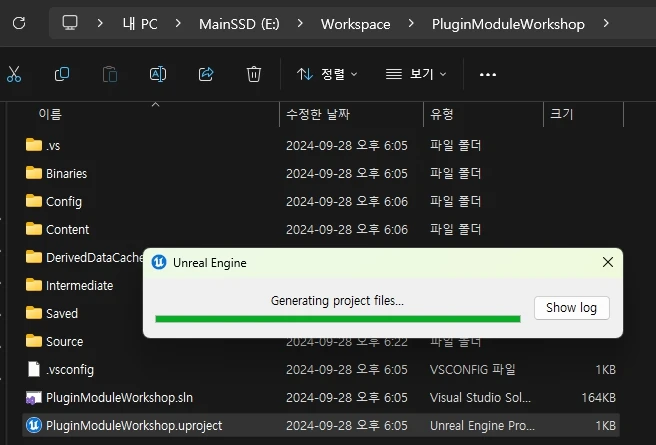The width and height of the screenshot is (656, 445).
Task: Sort by 수정한 날짜 column header
Action: coord(318,114)
